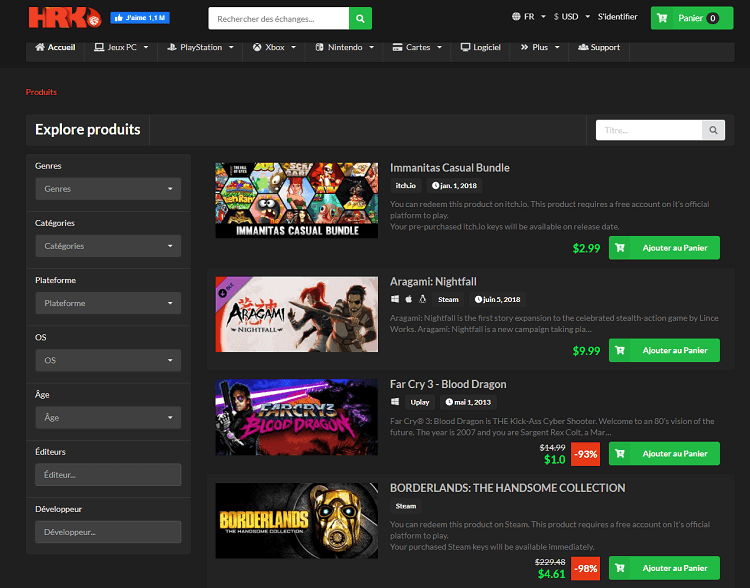Image resolution: width=750 pixels, height=588 pixels.
Task: Add Aragami: Nightfall to the cart
Action: (664, 350)
